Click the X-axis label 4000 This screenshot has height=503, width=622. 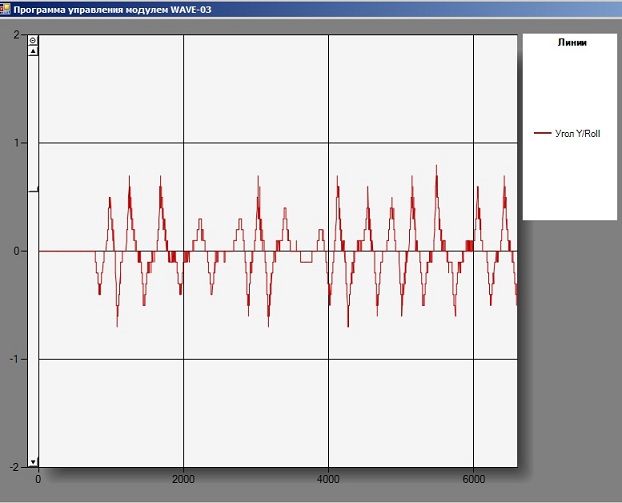(328, 479)
